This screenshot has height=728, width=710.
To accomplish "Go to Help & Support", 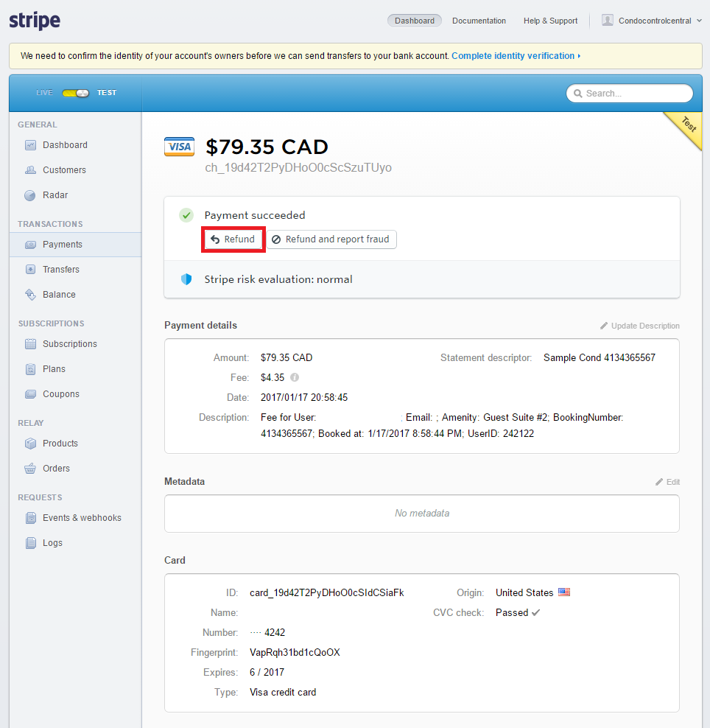I will (550, 21).
